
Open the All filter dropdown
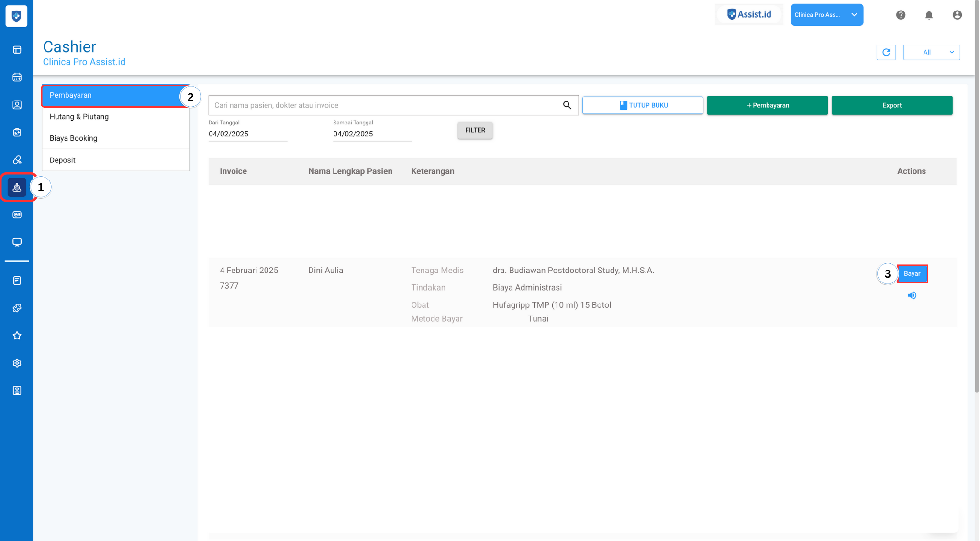pyautogui.click(x=931, y=52)
